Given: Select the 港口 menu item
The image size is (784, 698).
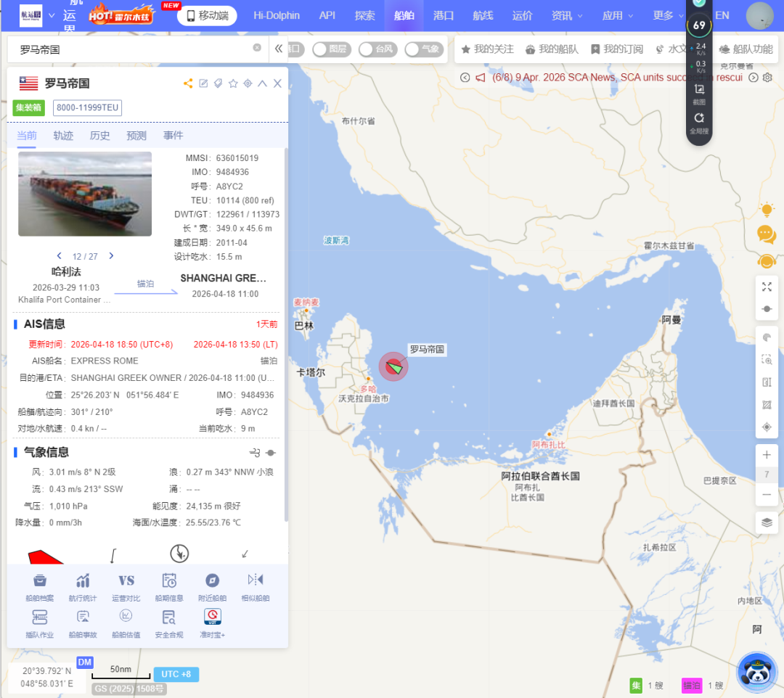Looking at the screenshot, I should point(443,15).
